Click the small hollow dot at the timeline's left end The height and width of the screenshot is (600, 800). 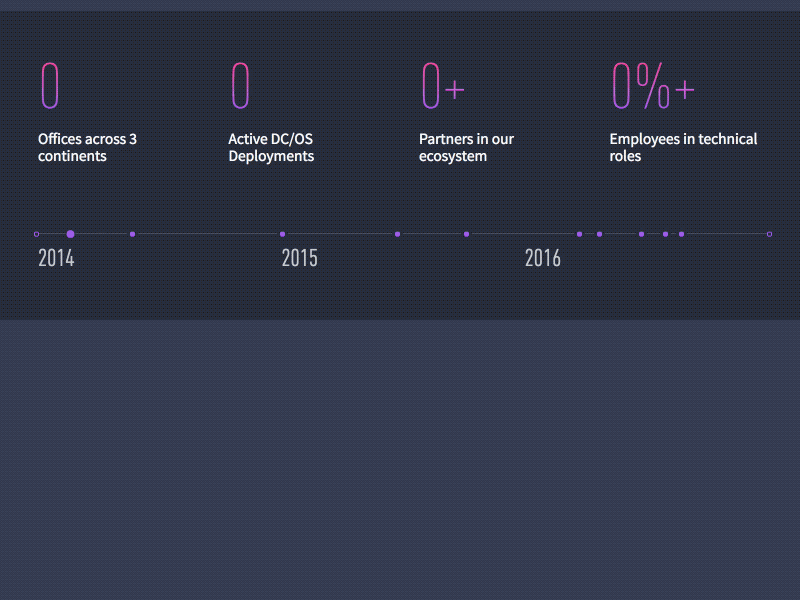point(37,233)
